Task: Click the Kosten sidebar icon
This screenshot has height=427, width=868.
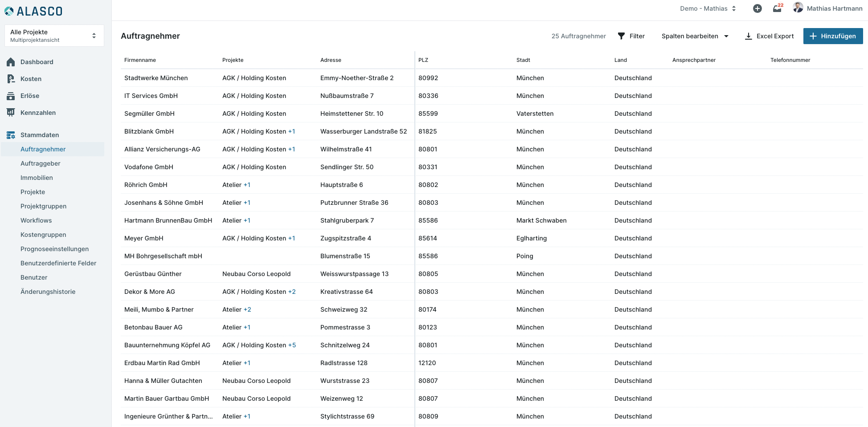Action: (11, 79)
